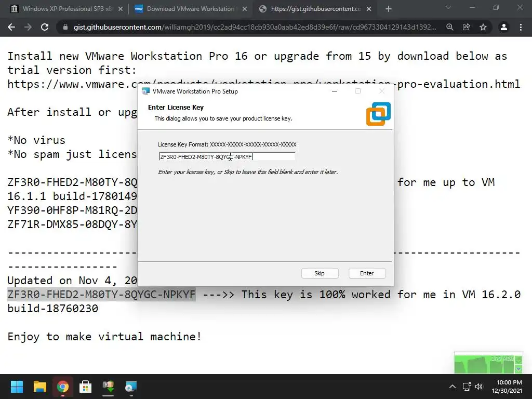Click the browser address bar URL
The height and width of the screenshot is (399, 532).
pos(255,27)
